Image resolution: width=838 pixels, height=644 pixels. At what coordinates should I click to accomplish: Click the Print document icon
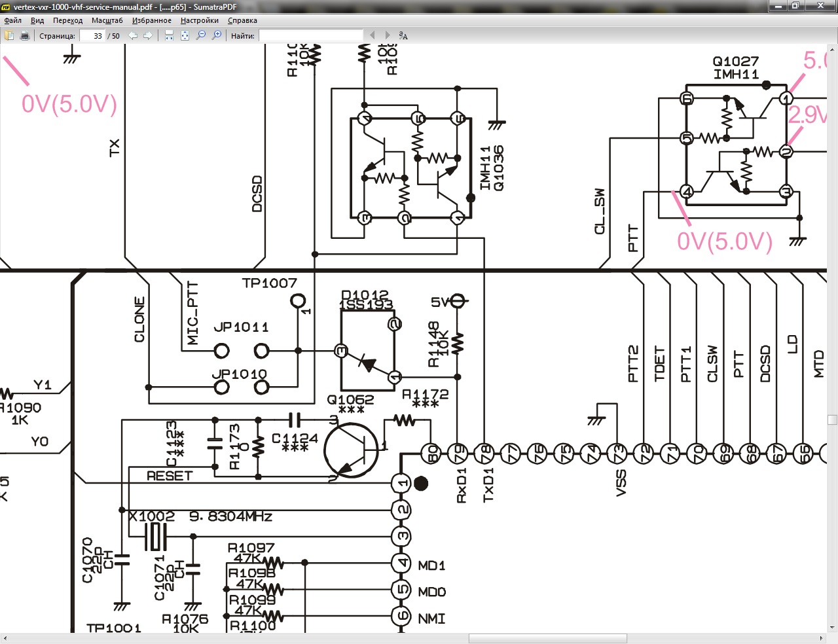click(25, 35)
